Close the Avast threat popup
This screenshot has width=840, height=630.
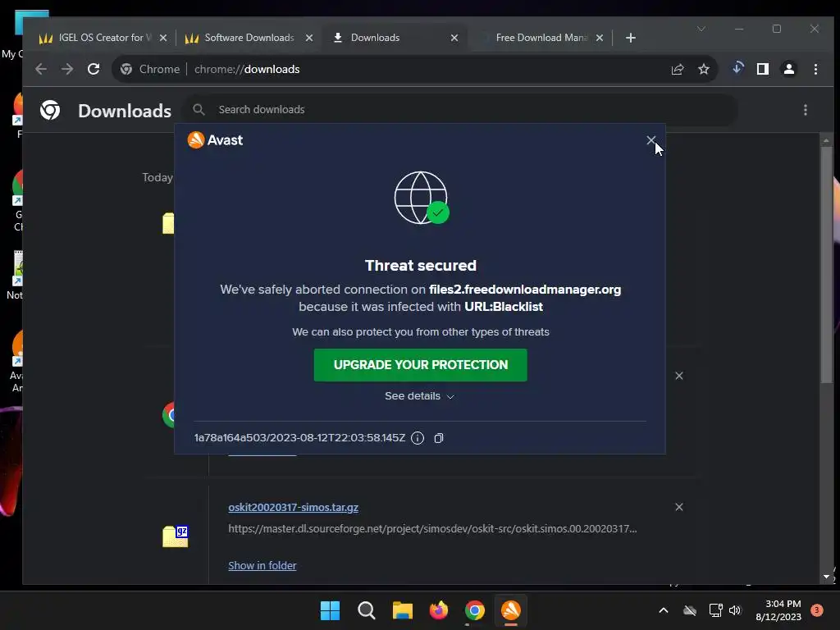(651, 140)
